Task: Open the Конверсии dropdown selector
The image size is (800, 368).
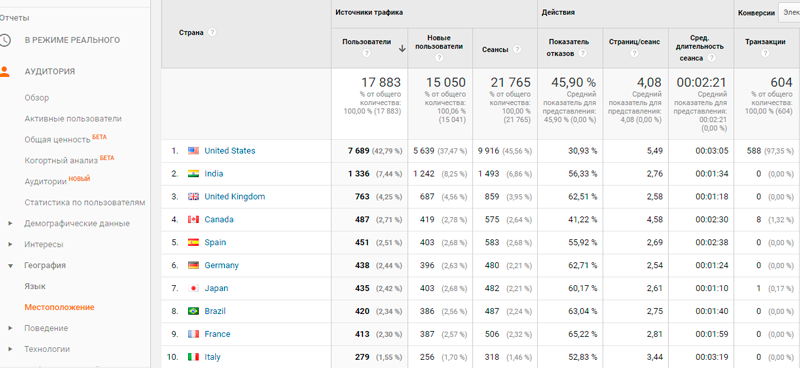Action: pyautogui.click(x=789, y=13)
